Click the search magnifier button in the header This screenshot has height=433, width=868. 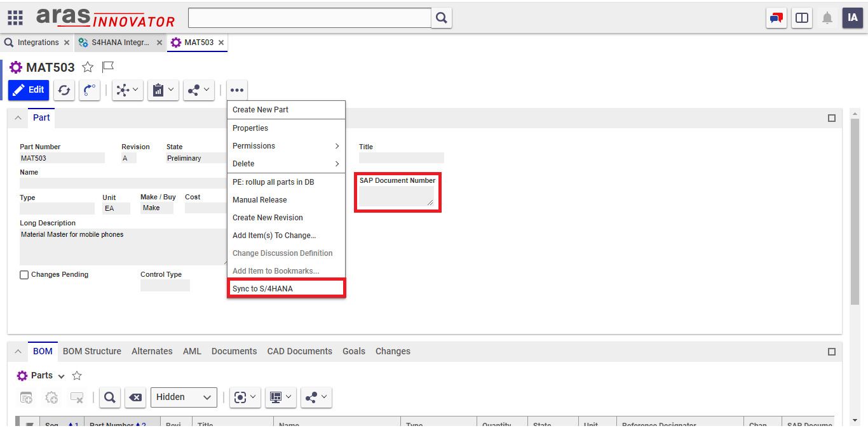point(442,18)
